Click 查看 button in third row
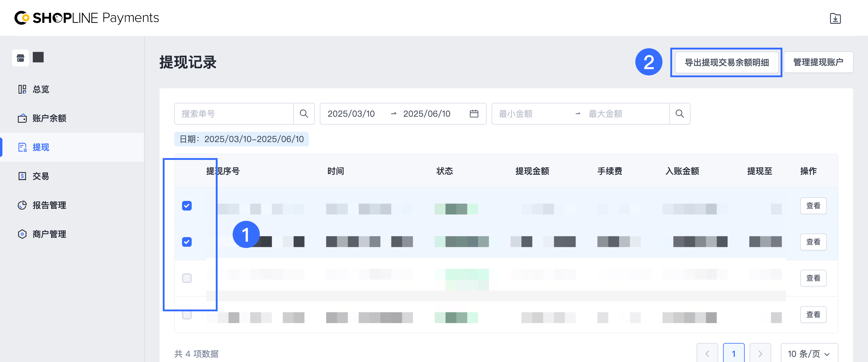Screen dimensions: 868x362 click(813, 278)
